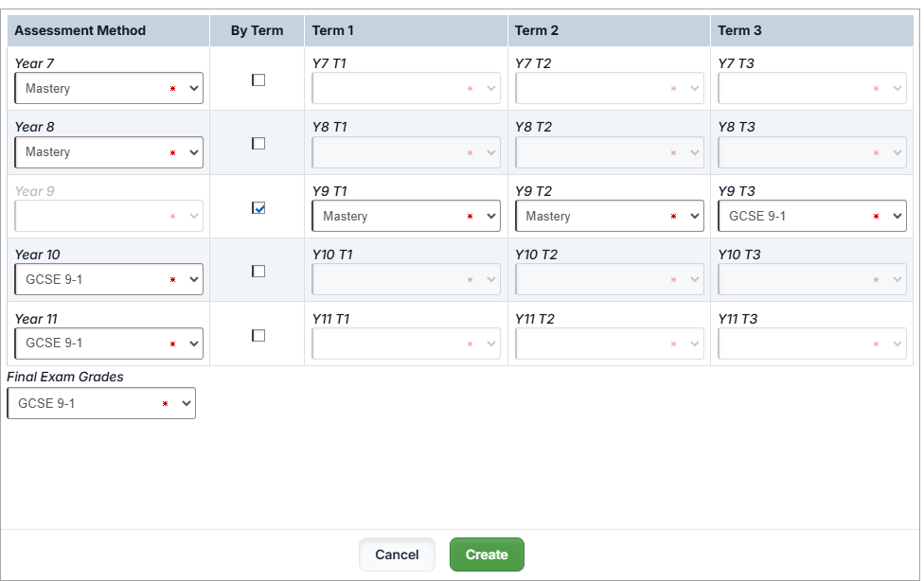
Task: Open the Year 7 assessment method dropdown
Action: [109, 89]
